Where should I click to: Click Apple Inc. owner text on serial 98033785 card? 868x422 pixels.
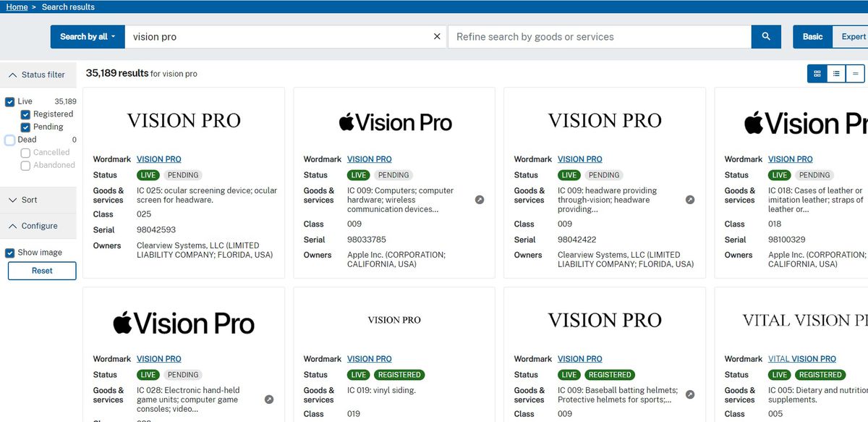point(396,260)
